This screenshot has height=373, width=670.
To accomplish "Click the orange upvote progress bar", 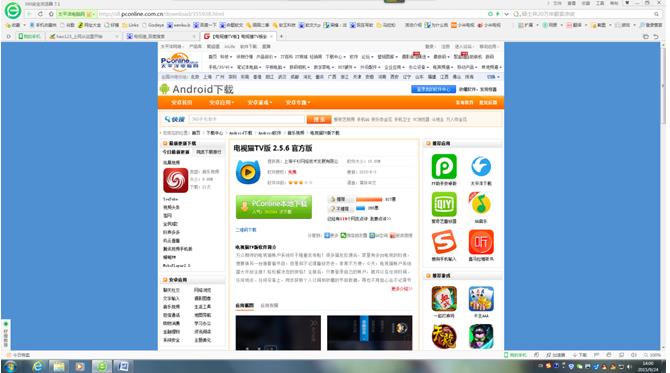I will click(369, 199).
